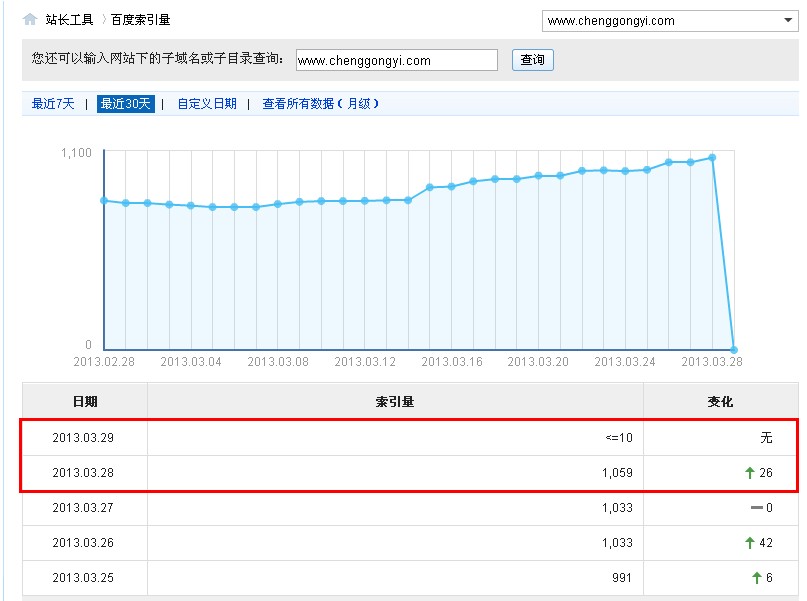
Task: Select the 自定义日期 tab
Action: click(207, 103)
